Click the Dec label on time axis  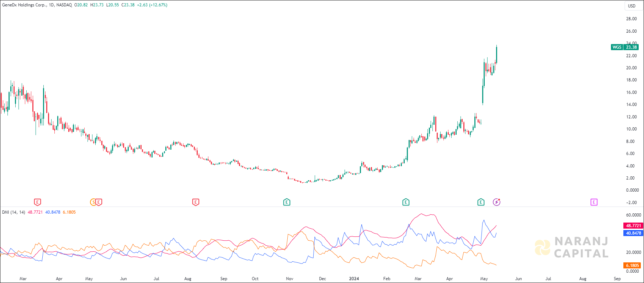[322, 279]
